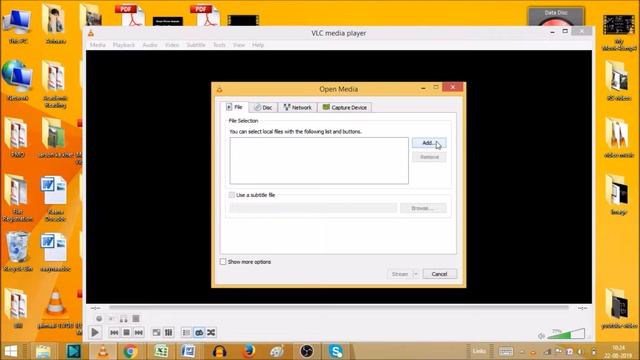Click the red Record button in VLC
Screen dimensions: 640x360
click(99, 318)
